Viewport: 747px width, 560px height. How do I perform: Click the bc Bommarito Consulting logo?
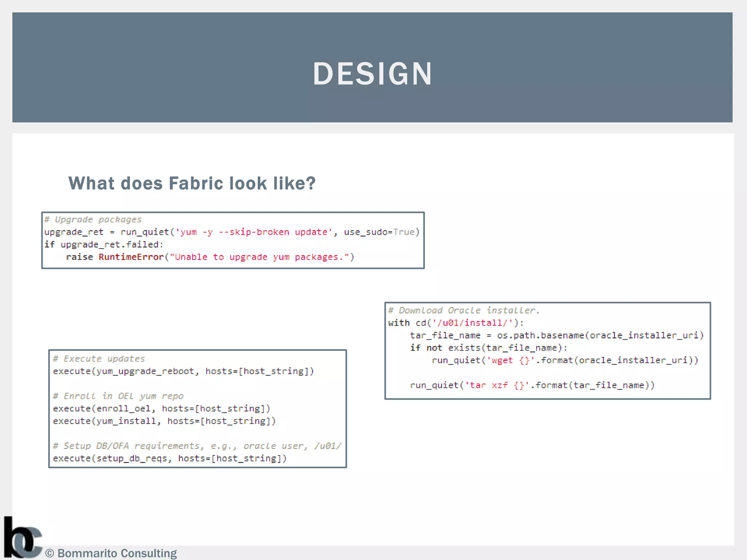(x=23, y=537)
